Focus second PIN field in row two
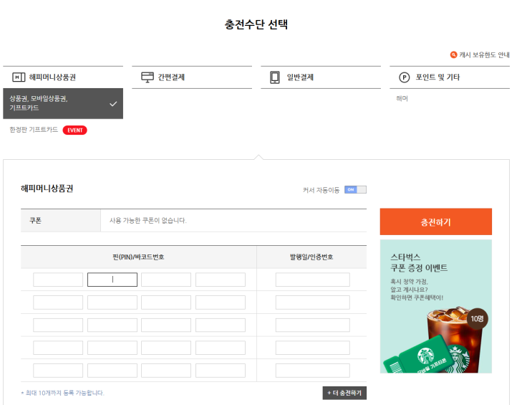This screenshot has height=405, width=532. (x=112, y=302)
